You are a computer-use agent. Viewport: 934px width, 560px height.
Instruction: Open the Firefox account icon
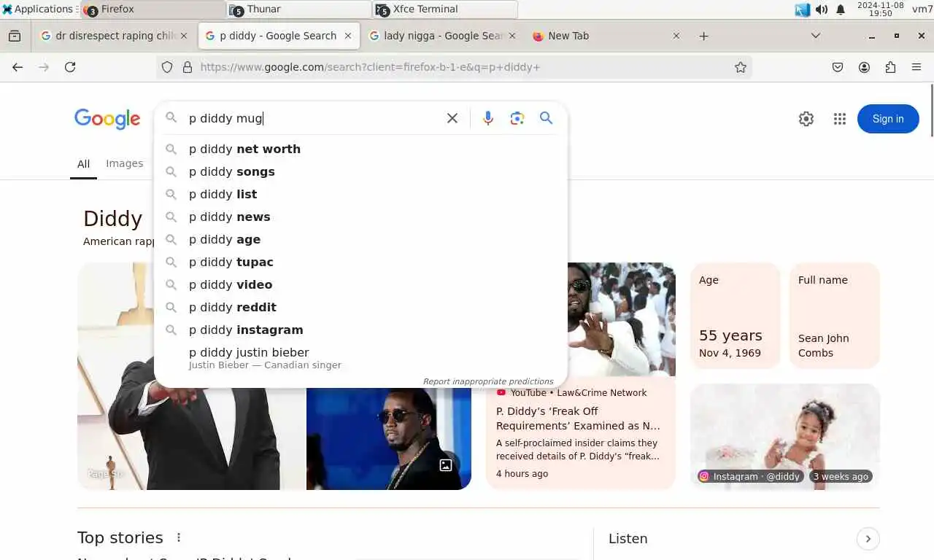[864, 67]
